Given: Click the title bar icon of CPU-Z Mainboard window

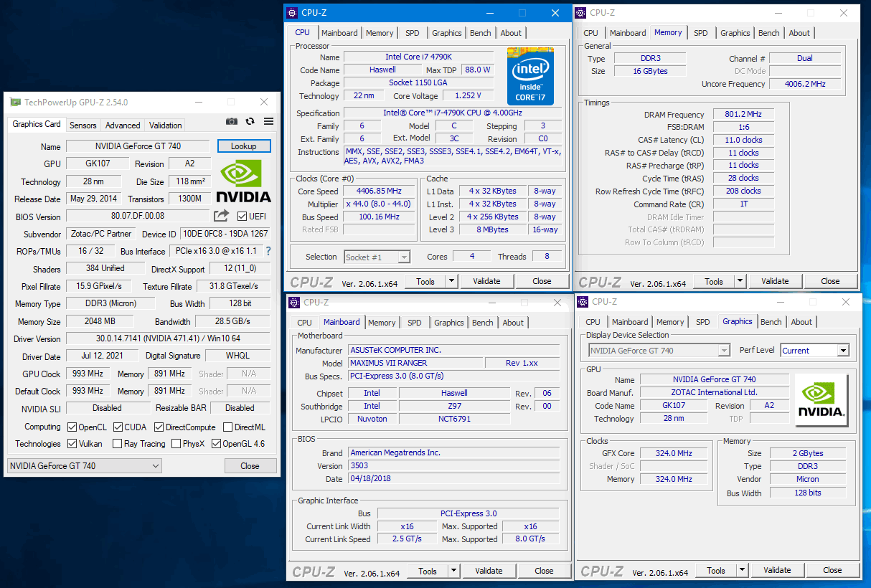Looking at the screenshot, I should click(x=293, y=303).
